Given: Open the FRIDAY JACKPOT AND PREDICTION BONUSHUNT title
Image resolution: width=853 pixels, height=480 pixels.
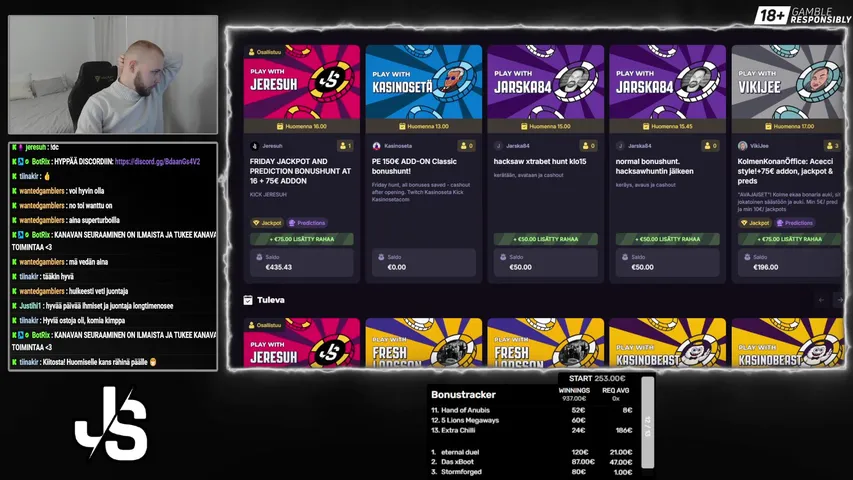Looking at the screenshot, I should click(300, 171).
